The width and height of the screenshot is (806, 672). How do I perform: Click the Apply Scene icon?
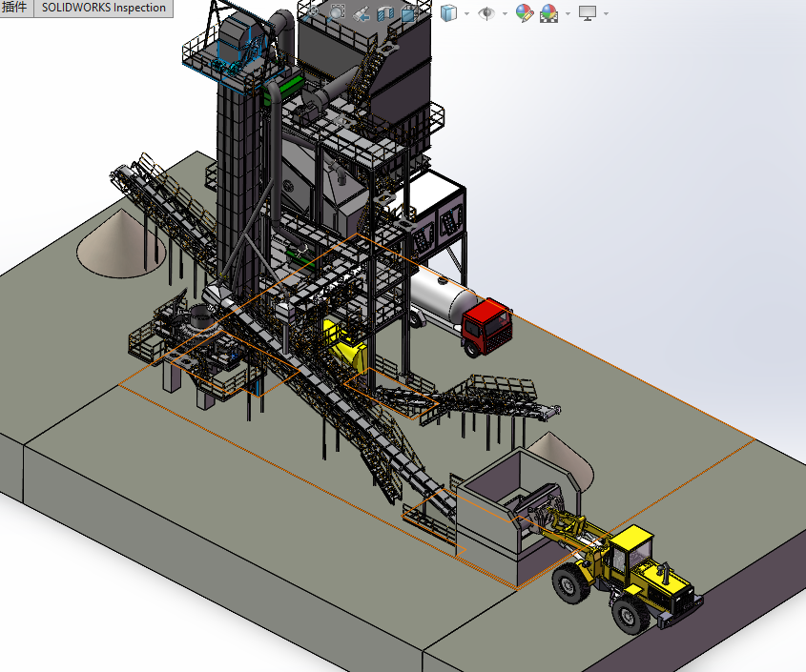(549, 13)
